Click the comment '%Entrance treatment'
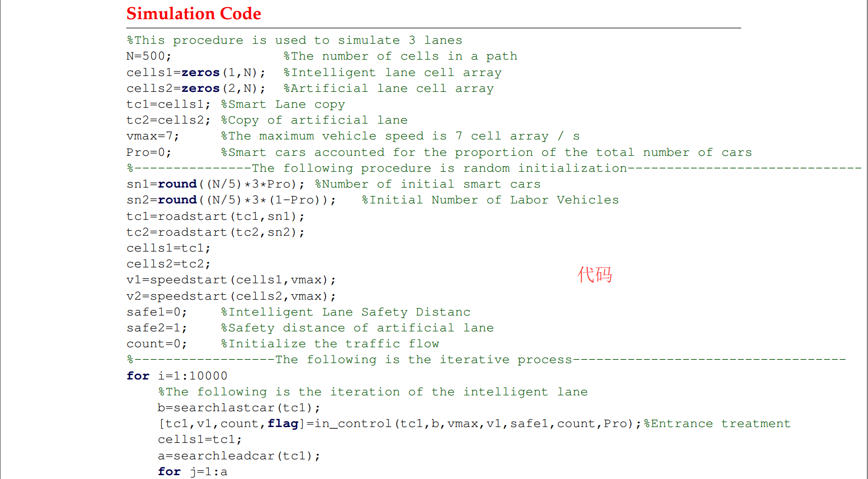 coord(717,424)
